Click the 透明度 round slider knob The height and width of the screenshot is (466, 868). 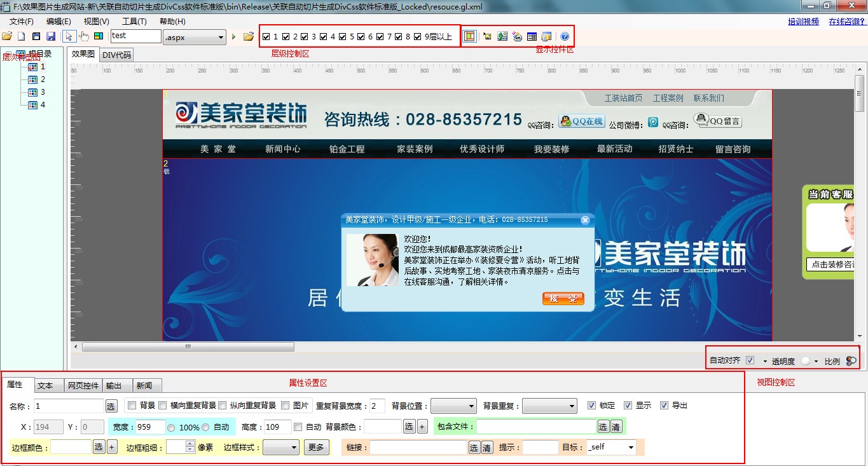tap(806, 360)
